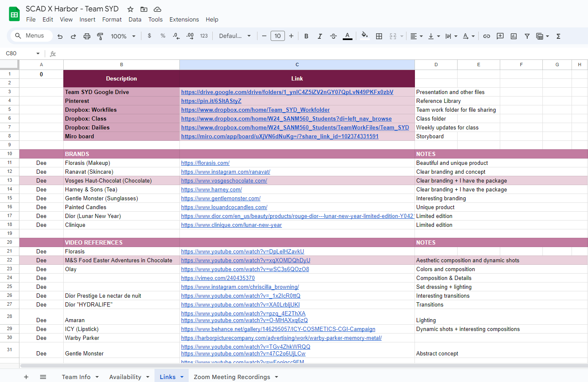Viewport: 588px width, 382px height.
Task: Format as currency with dollar icon
Action: (149, 36)
